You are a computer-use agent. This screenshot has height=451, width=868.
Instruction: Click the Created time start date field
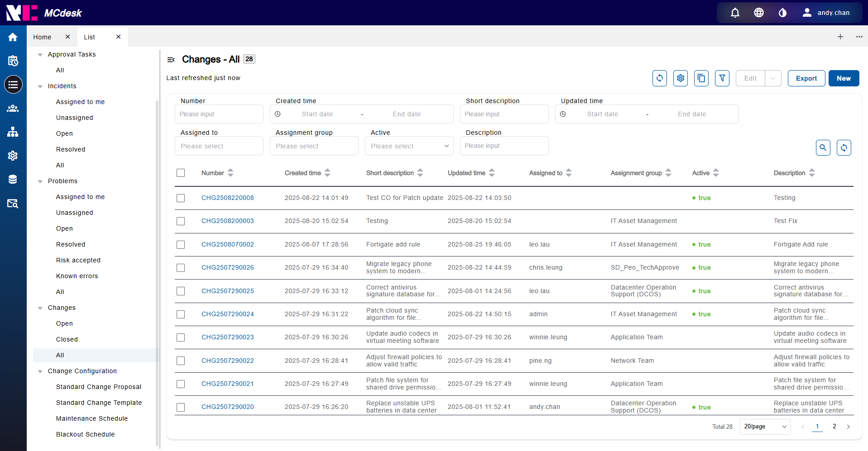[317, 114]
